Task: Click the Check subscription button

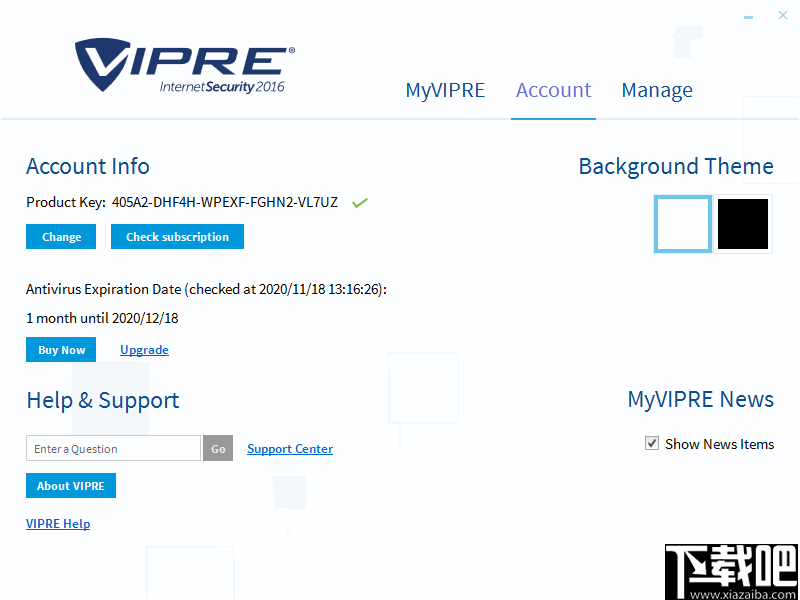Action: (x=177, y=237)
